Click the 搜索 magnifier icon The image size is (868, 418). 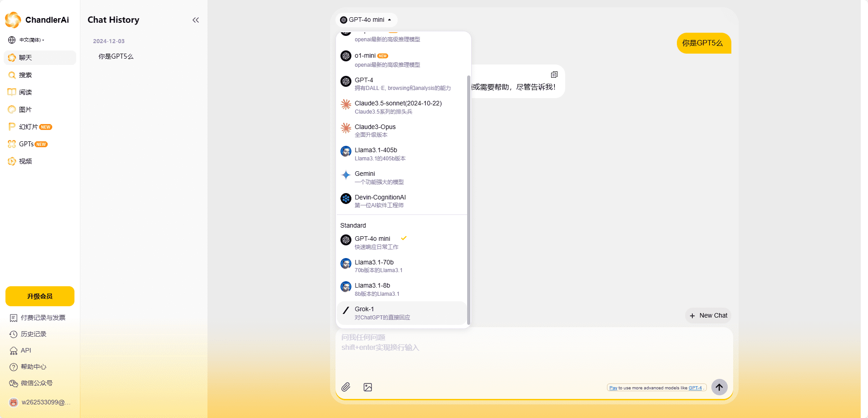tap(12, 75)
